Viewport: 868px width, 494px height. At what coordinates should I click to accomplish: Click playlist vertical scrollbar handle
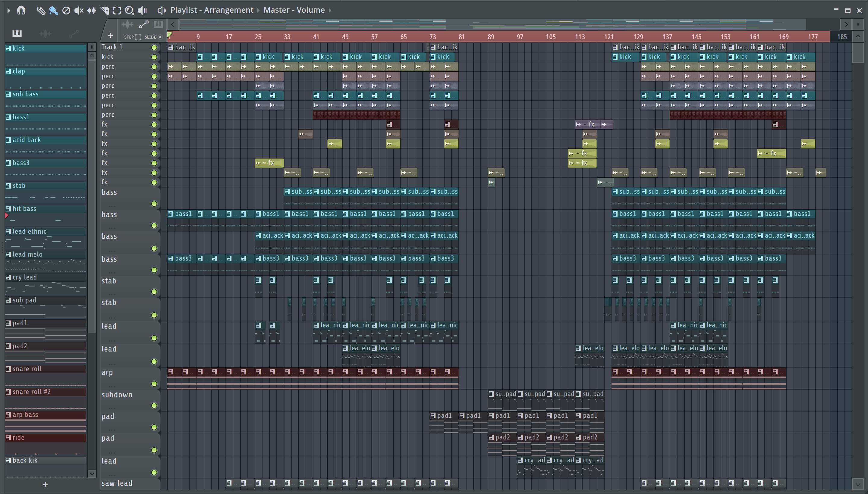pyautogui.click(x=858, y=53)
